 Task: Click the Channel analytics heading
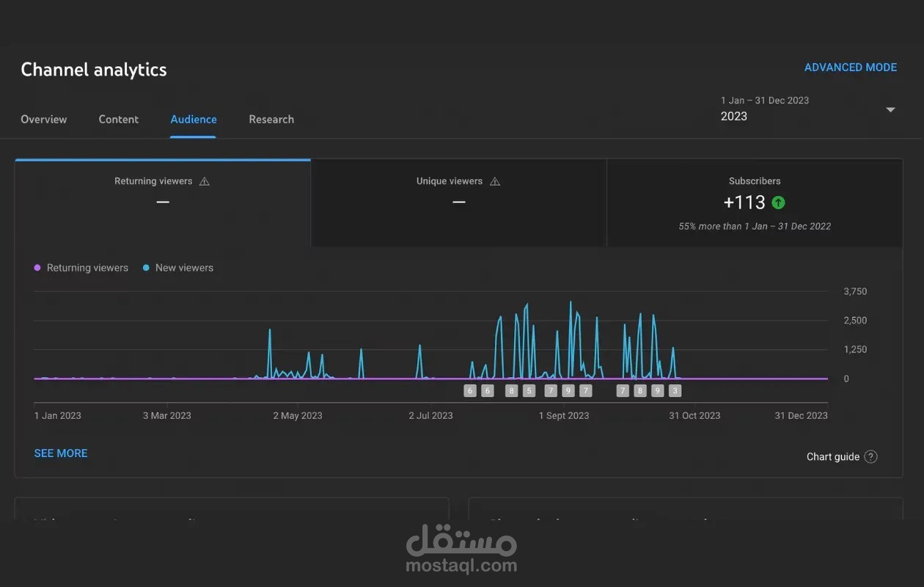[x=94, y=70]
